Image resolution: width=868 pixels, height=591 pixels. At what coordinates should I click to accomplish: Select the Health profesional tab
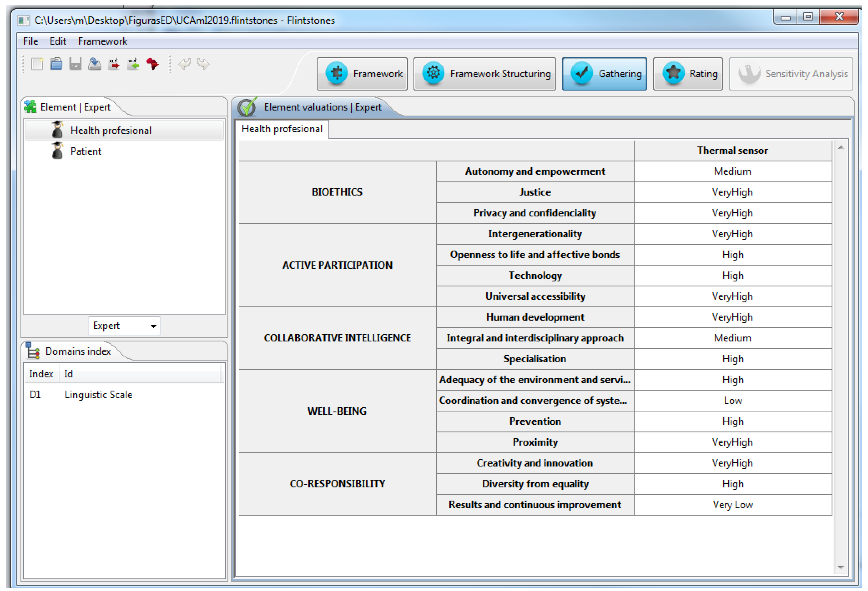coord(282,129)
